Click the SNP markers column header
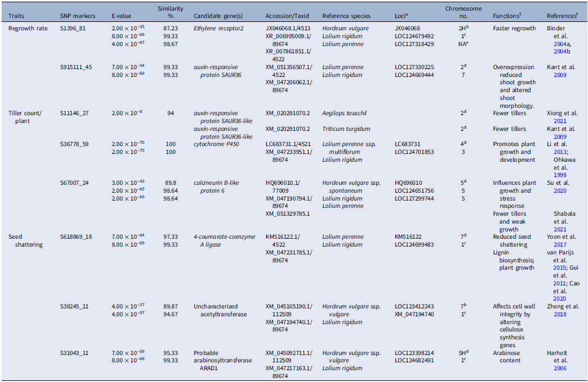This screenshot has height=382, width=588. (x=78, y=16)
